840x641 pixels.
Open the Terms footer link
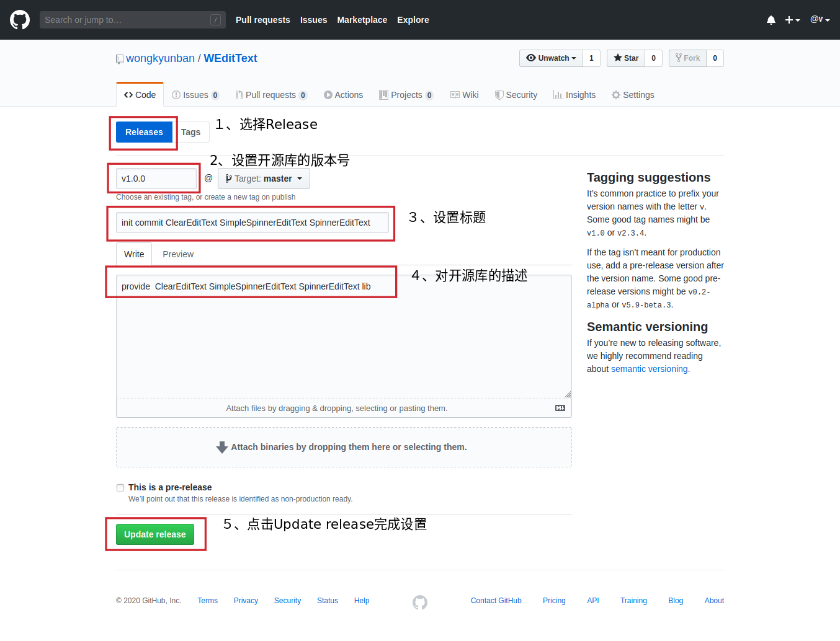click(208, 601)
